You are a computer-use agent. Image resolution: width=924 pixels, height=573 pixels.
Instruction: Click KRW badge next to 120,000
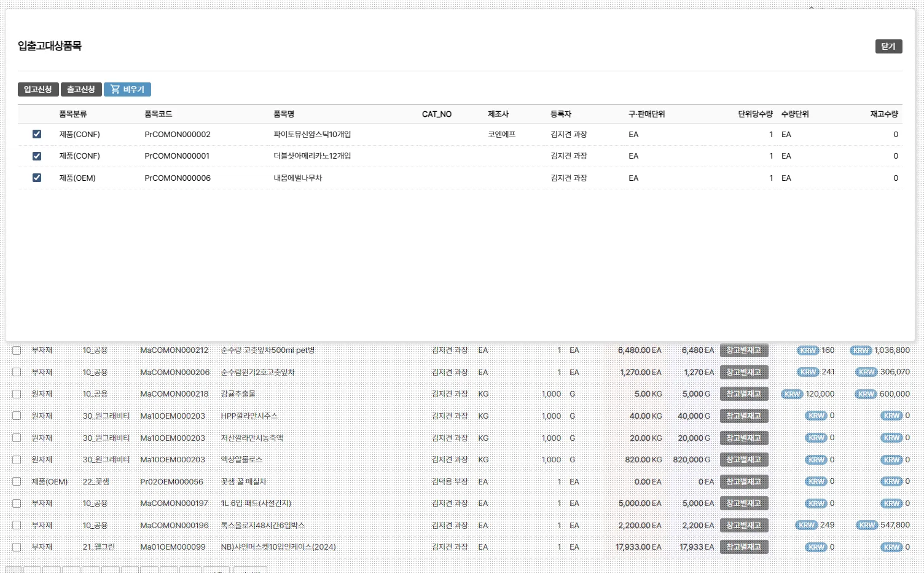(792, 394)
